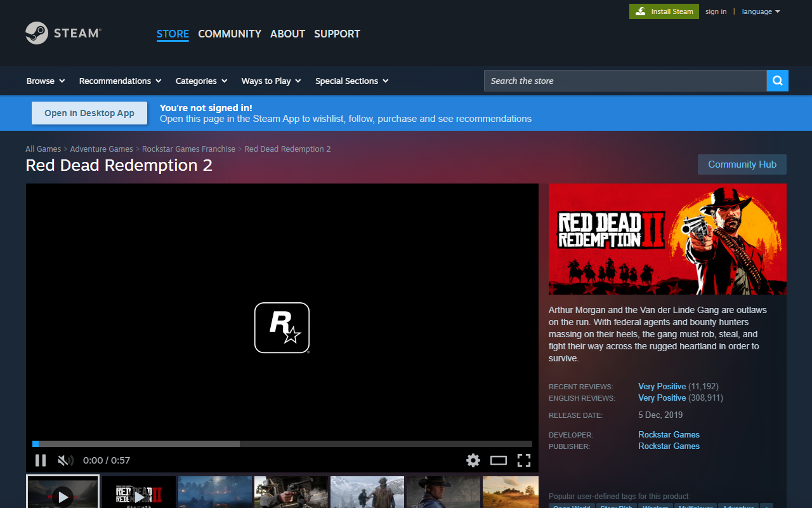
Task: Expand the Recommendations menu
Action: click(x=120, y=81)
